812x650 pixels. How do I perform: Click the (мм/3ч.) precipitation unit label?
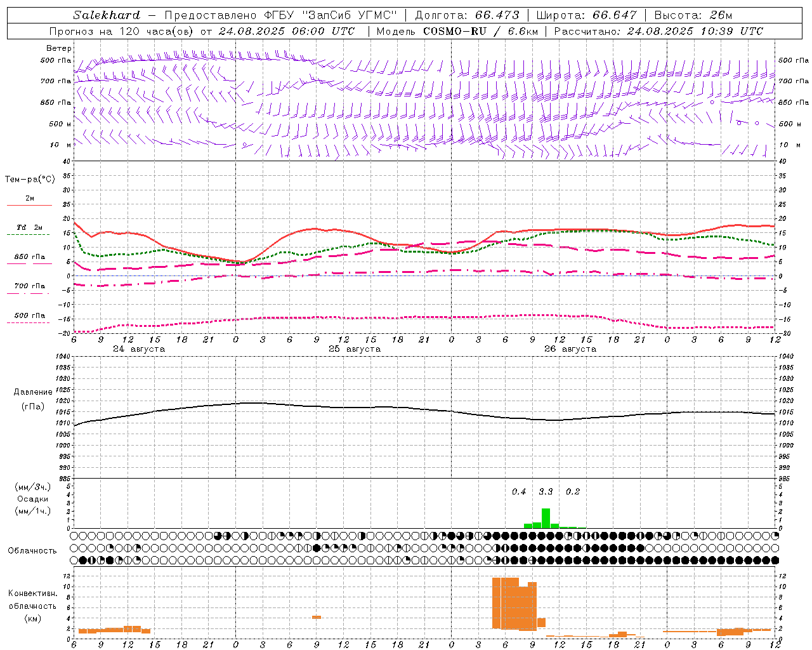click(x=33, y=487)
